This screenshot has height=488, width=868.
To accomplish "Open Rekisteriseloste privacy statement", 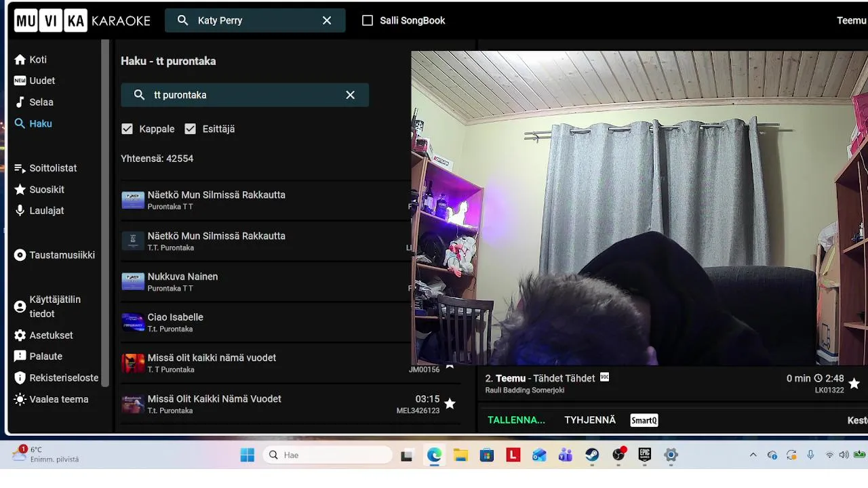I will click(x=56, y=378).
